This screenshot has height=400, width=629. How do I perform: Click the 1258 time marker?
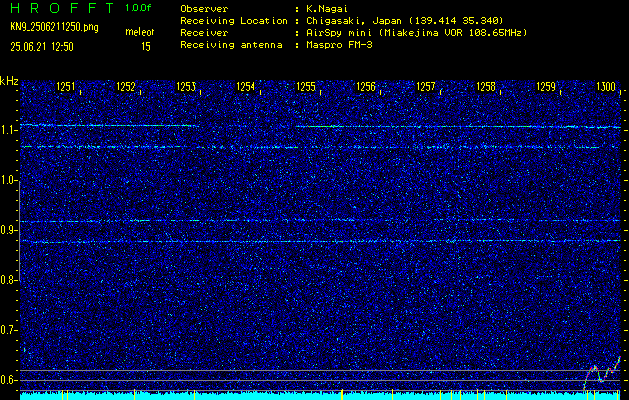pyautogui.click(x=486, y=86)
